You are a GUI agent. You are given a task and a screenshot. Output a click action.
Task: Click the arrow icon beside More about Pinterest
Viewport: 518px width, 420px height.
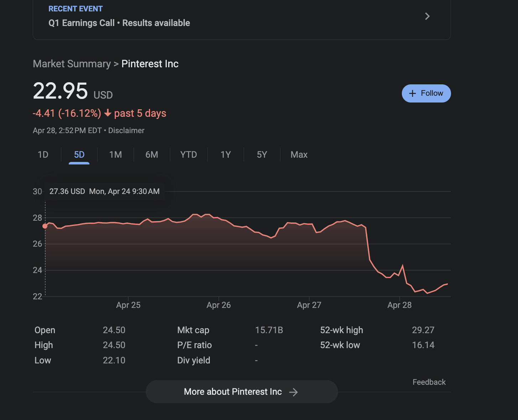[x=294, y=392]
